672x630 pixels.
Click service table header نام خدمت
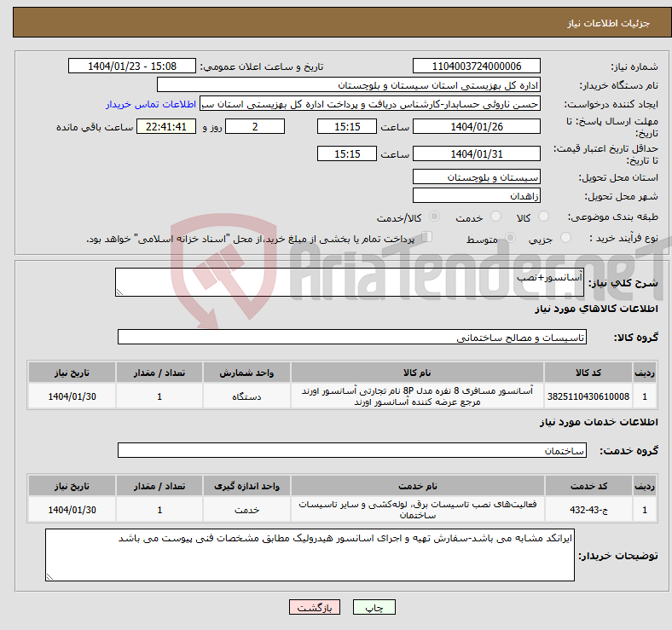418,486
